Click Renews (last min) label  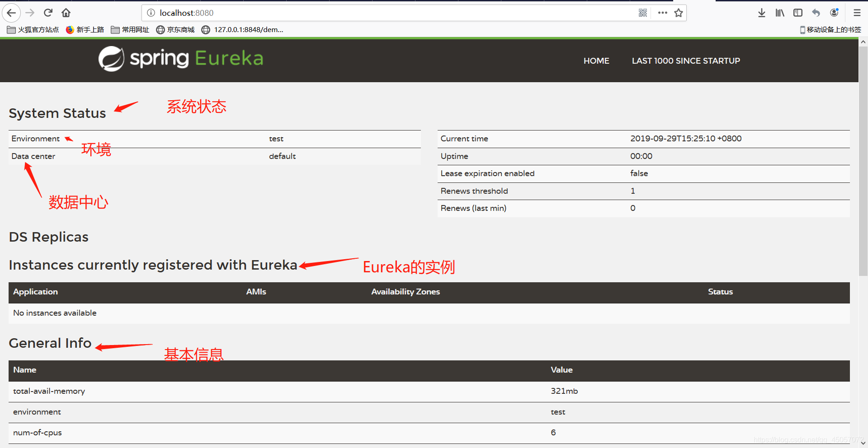pos(473,208)
